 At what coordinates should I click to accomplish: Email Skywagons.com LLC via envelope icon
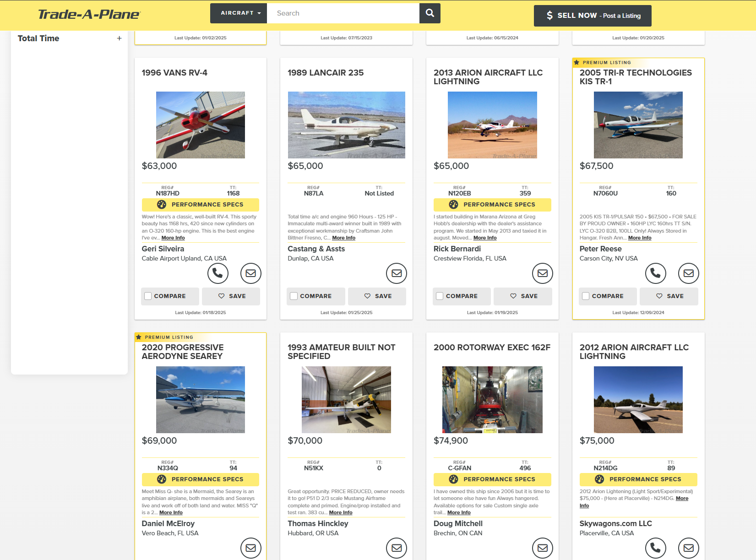click(688, 548)
